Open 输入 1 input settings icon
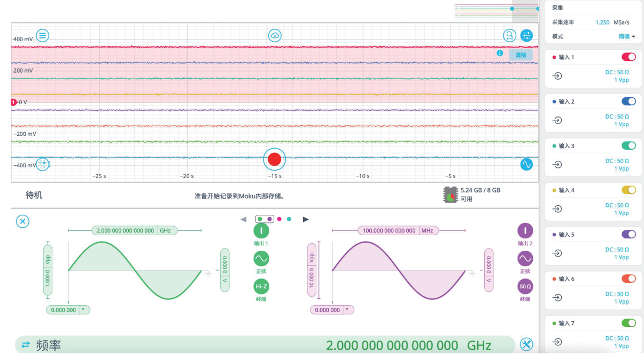This screenshot has height=356, width=644. [x=557, y=76]
